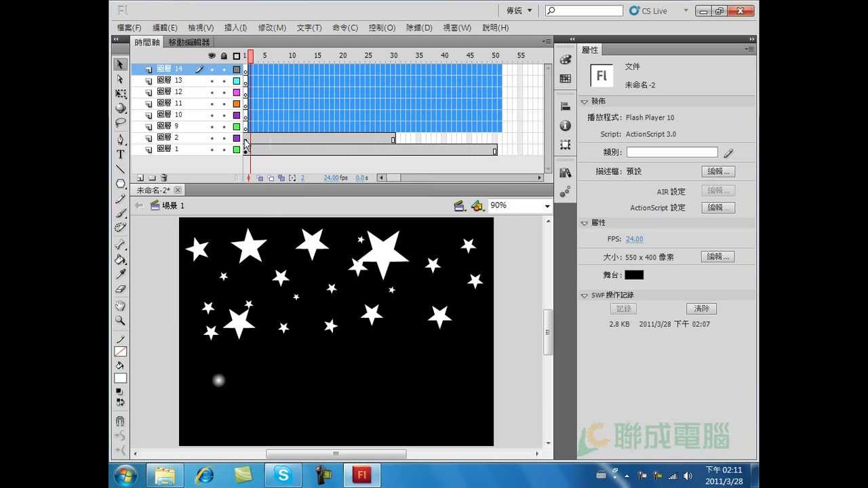Collapse the SWF 操作記錄 section
The width and height of the screenshot is (868, 488).
585,296
